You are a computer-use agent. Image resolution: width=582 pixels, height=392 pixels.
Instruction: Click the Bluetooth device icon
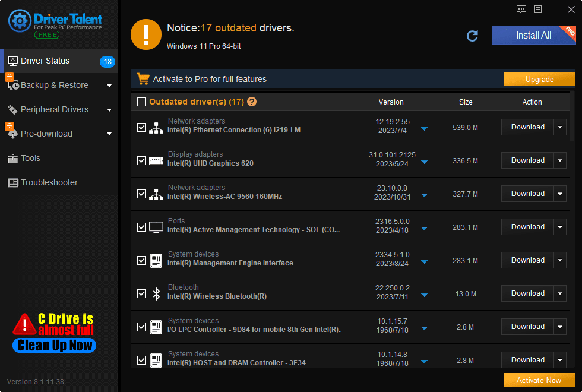click(156, 293)
